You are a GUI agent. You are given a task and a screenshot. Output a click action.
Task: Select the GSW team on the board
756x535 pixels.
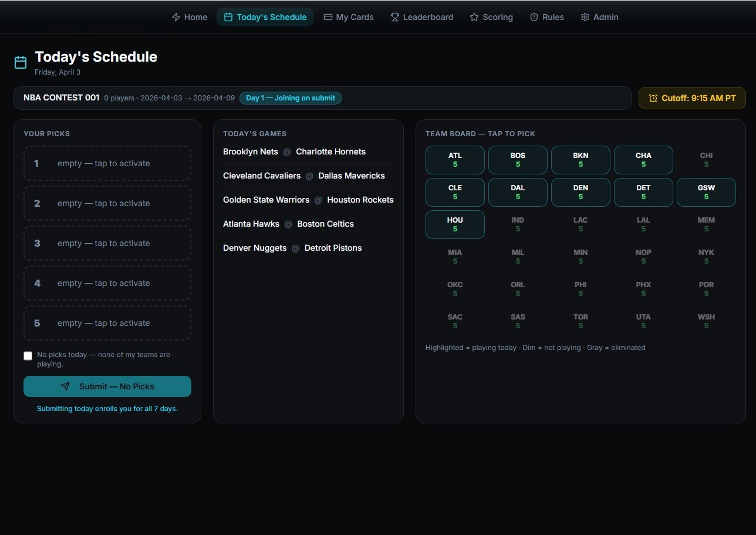(x=706, y=192)
